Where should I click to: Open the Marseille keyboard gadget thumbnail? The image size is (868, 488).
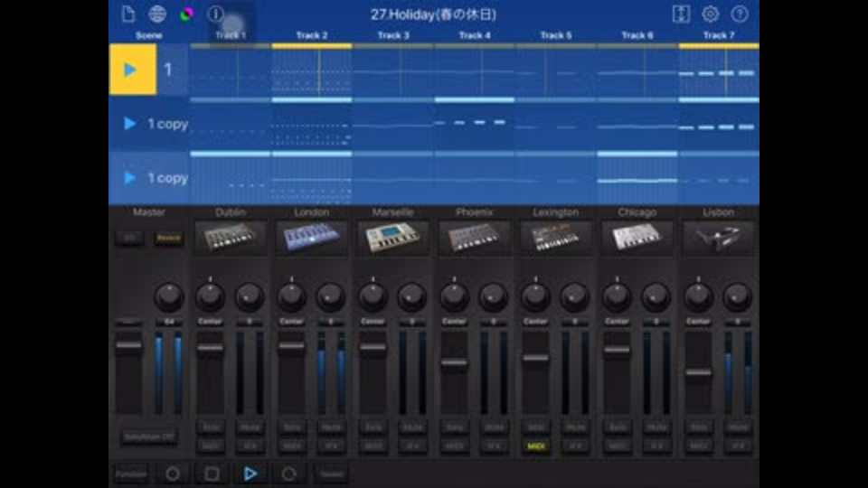pyautogui.click(x=393, y=238)
